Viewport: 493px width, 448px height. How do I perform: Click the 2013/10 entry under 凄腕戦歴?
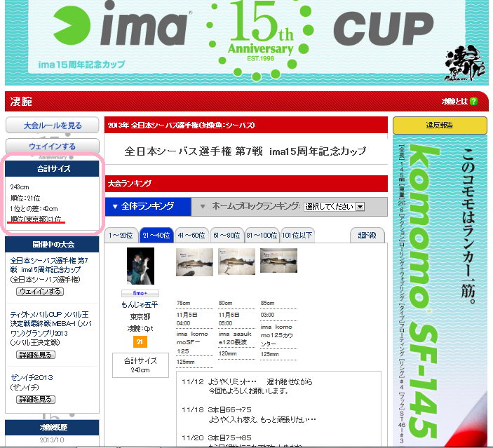point(52,440)
